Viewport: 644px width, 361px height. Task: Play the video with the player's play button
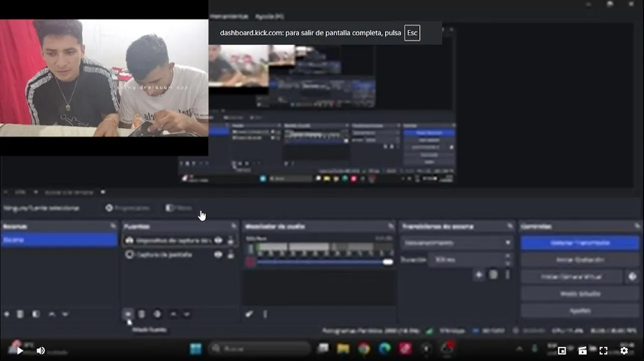20,351
